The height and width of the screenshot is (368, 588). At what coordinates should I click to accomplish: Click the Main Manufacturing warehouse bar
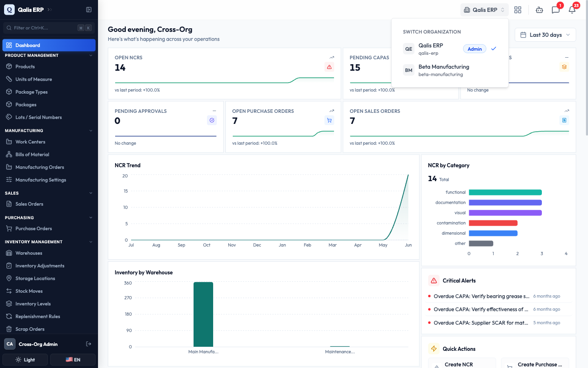point(203,314)
